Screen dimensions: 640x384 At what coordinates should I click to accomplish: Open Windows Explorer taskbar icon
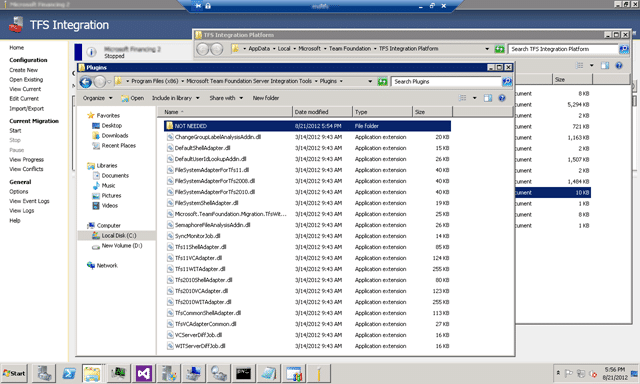pyautogui.click(x=92, y=373)
